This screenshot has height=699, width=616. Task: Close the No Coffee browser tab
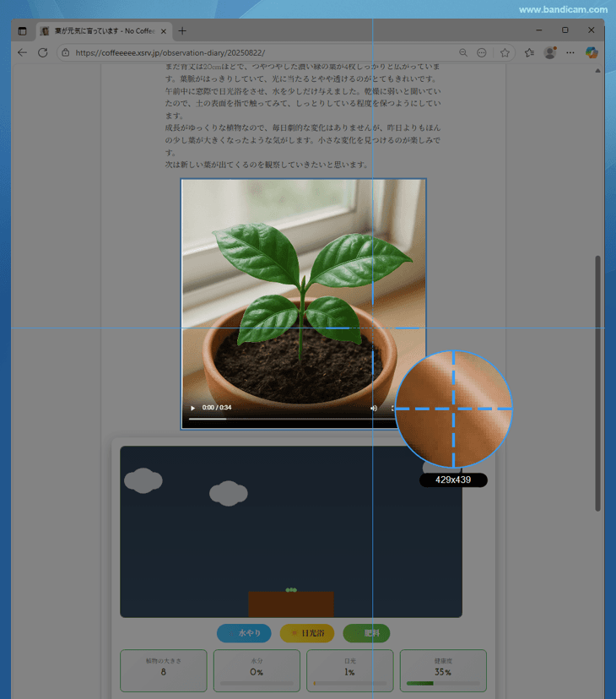164,31
